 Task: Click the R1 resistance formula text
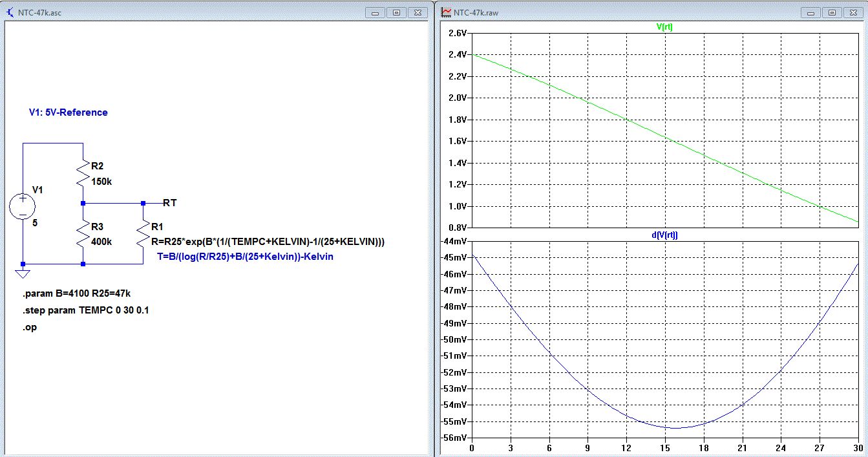coord(268,242)
